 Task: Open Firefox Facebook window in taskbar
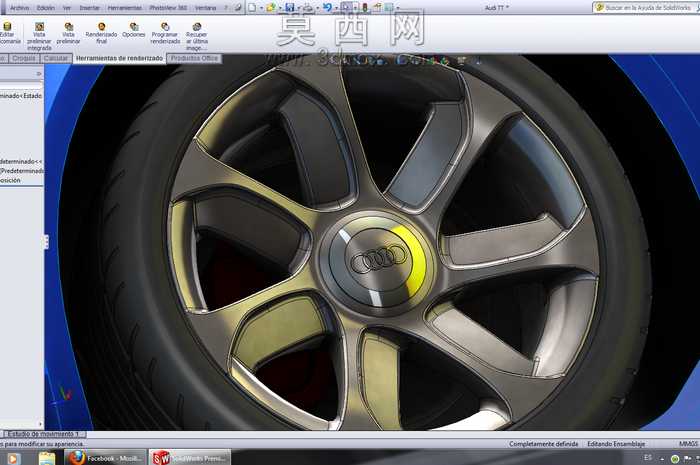click(105, 458)
